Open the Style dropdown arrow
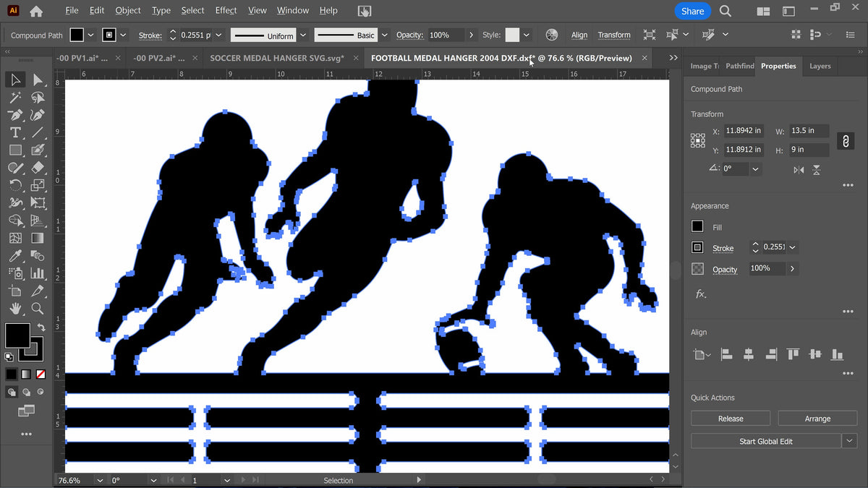This screenshot has height=488, width=868. (x=527, y=35)
